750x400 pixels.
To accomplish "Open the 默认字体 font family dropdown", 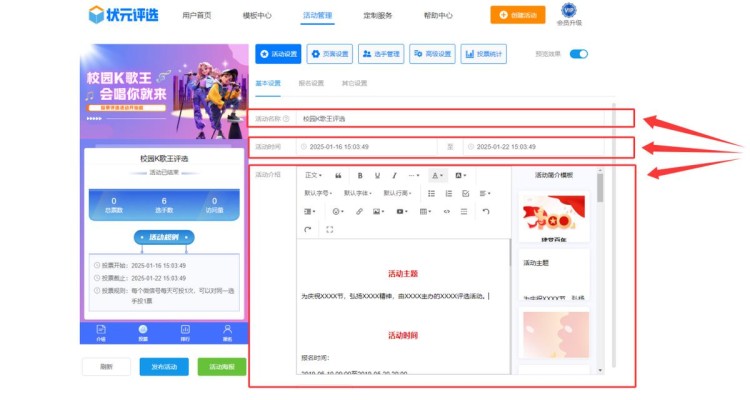I will (x=357, y=193).
